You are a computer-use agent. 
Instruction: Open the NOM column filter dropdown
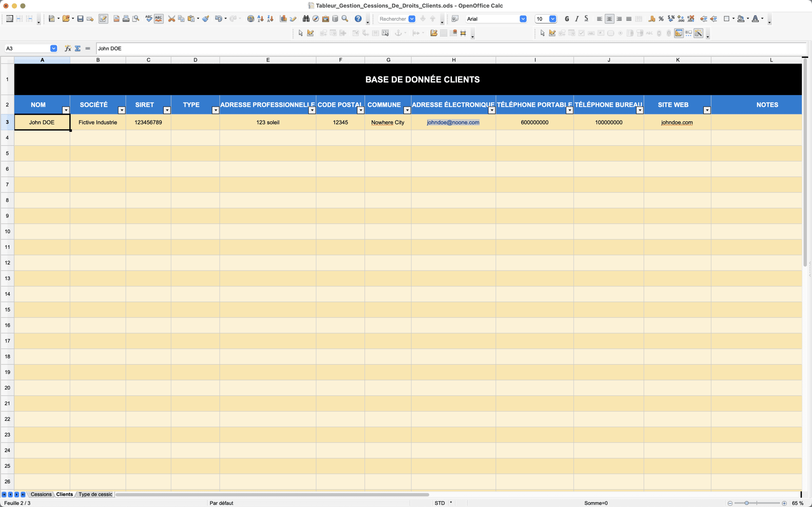pos(66,110)
